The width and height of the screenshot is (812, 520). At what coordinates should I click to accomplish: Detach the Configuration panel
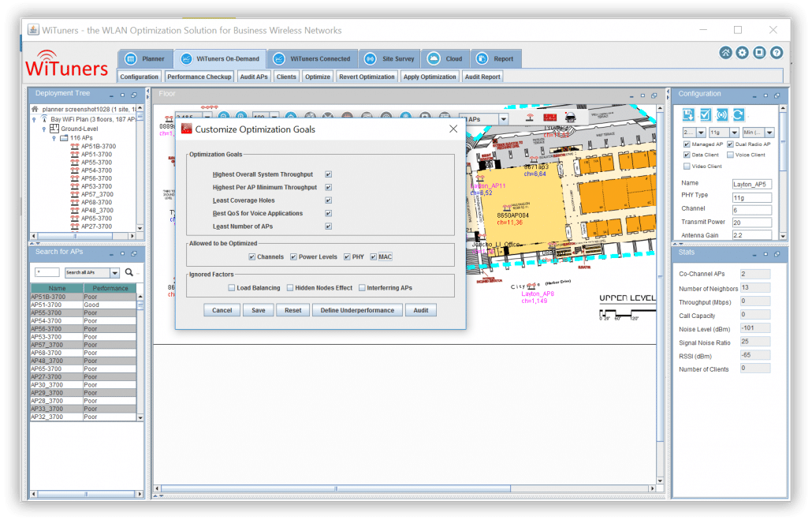pos(777,96)
